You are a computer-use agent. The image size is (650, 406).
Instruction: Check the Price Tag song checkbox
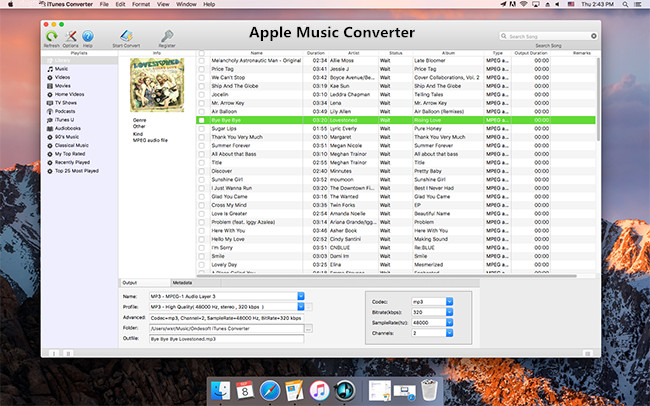pyautogui.click(x=201, y=69)
